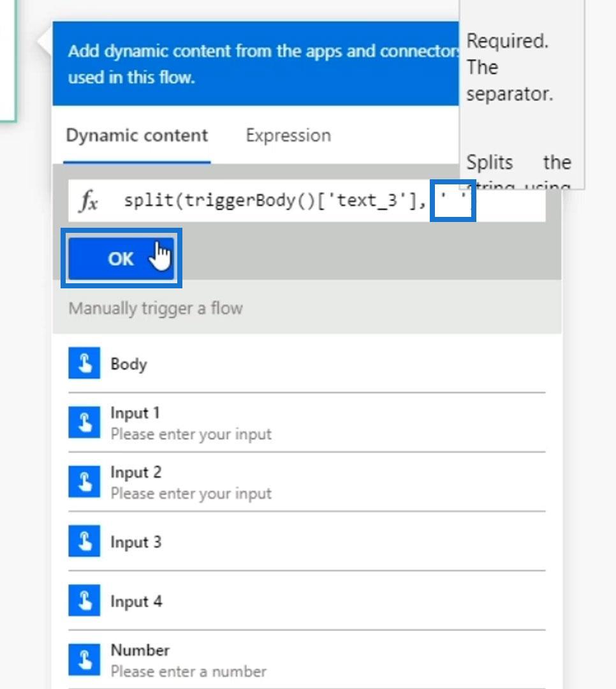Image resolution: width=616 pixels, height=689 pixels.
Task: Insert Input 1 dynamic content
Action: coord(307,423)
